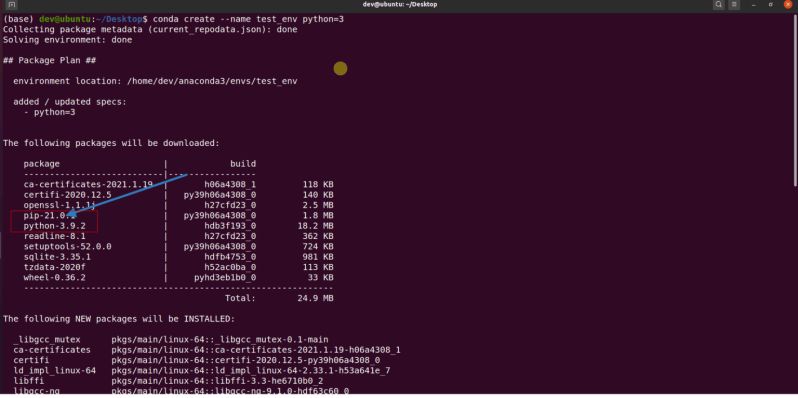Click _libgcc_mutex in the install list
Viewport: 798px width, 398px height.
(47, 339)
